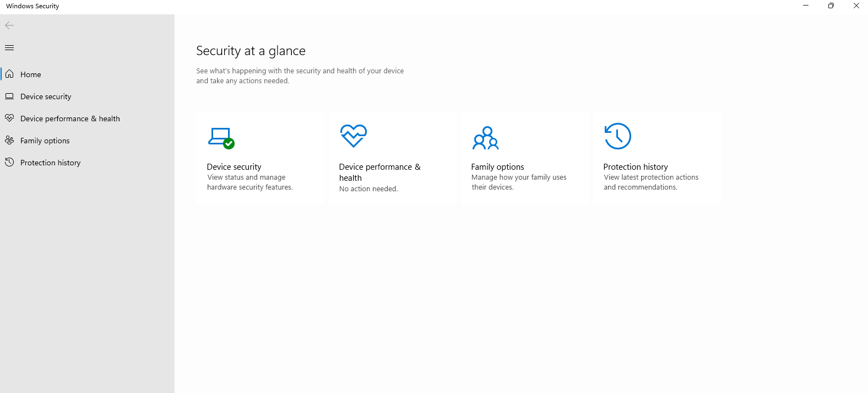868x393 pixels.
Task: Go back using the back arrow
Action: click(9, 25)
